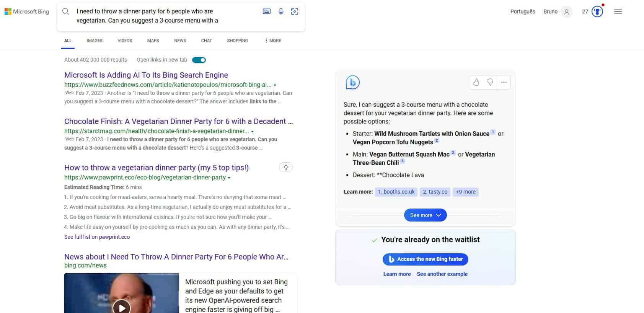The width and height of the screenshot is (644, 313).
Task: Click the Bruno account name
Action: coord(550,11)
